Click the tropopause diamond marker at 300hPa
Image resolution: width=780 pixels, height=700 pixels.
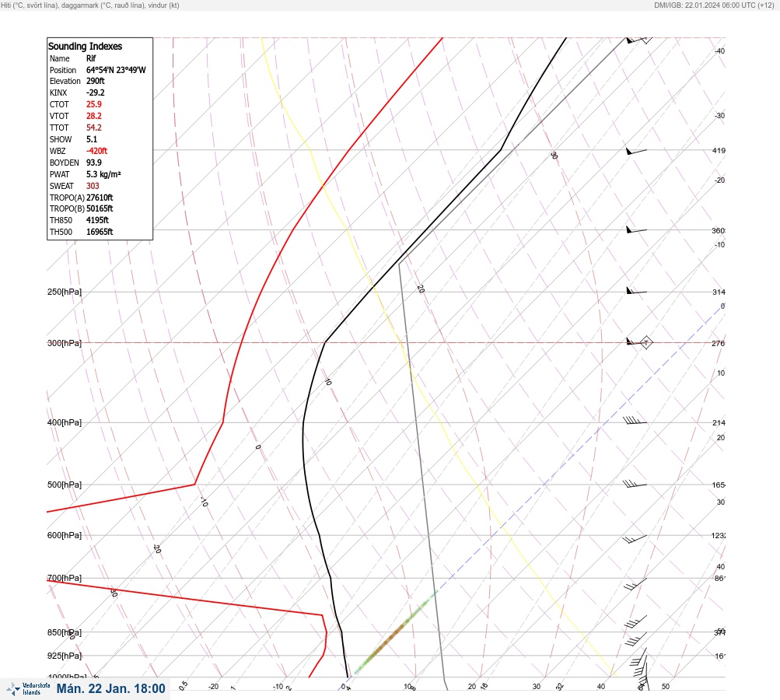point(645,342)
